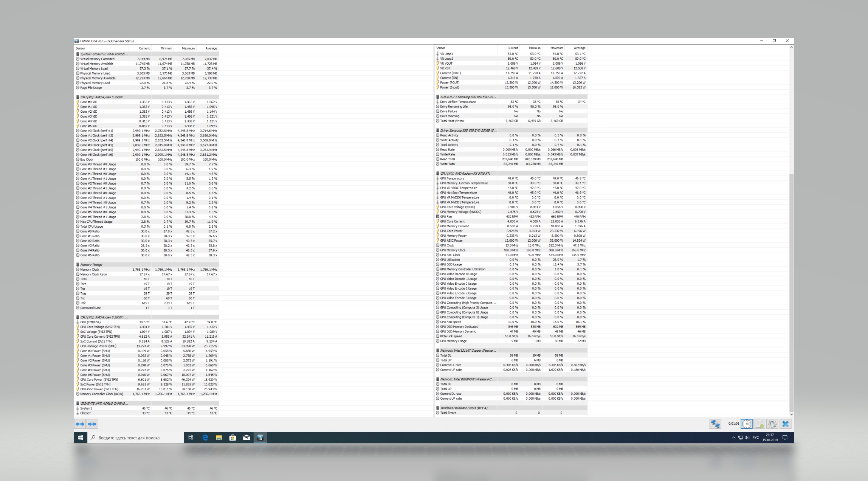Click the collapse columns arrows button
The height and width of the screenshot is (481, 868).
[x=92, y=424]
